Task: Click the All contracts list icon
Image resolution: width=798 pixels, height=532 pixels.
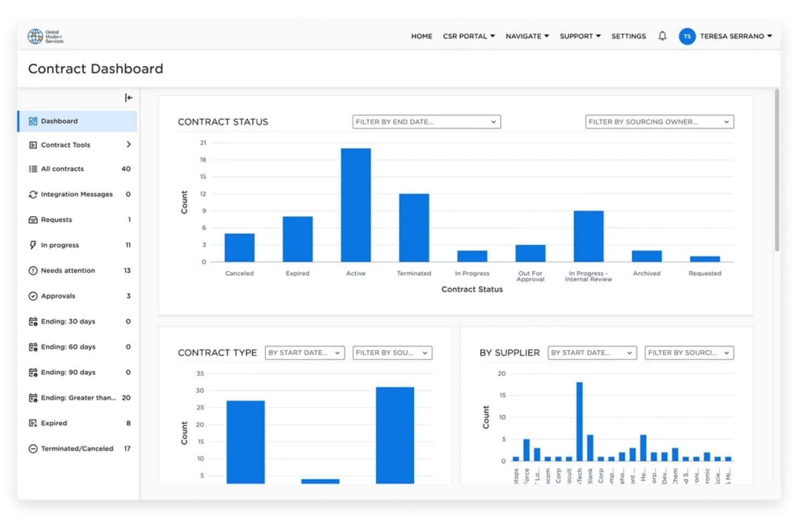Action: coord(33,169)
